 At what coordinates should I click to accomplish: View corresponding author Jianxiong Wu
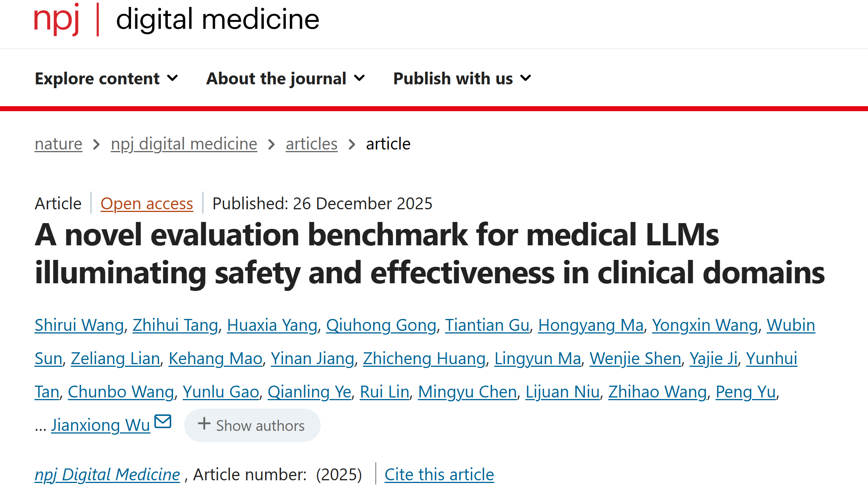pos(100,425)
